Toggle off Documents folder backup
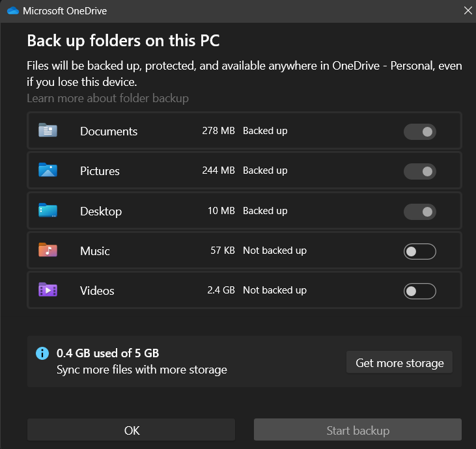476x449 pixels. [x=420, y=131]
